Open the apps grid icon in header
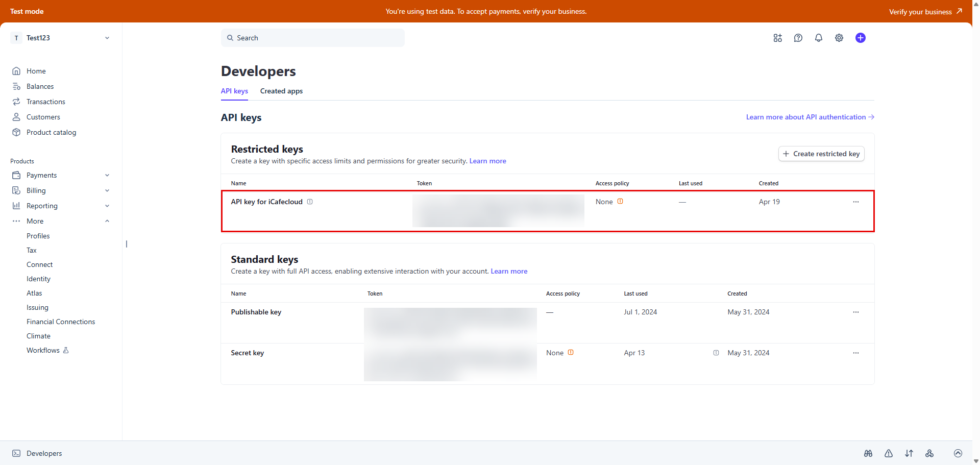 (x=777, y=38)
